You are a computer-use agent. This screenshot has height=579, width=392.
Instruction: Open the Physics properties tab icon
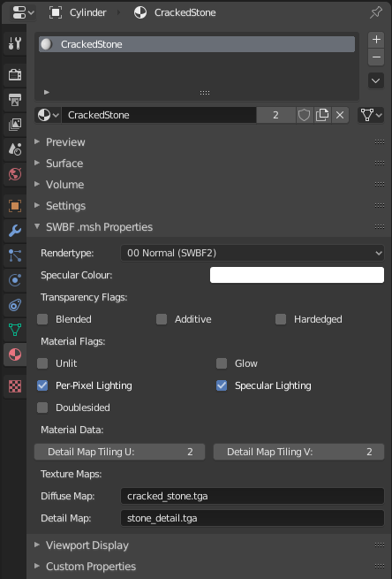(15, 280)
